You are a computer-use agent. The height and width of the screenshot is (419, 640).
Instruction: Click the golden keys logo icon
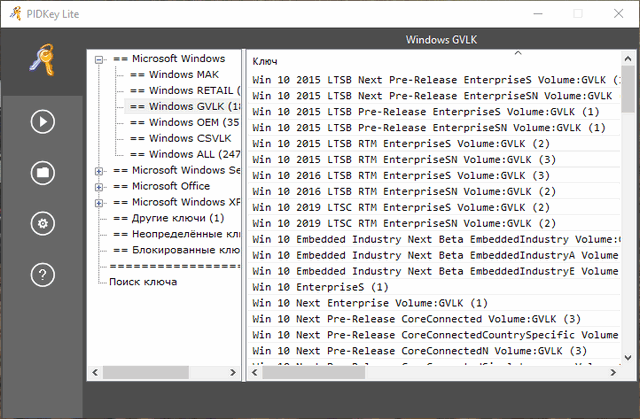click(x=42, y=63)
